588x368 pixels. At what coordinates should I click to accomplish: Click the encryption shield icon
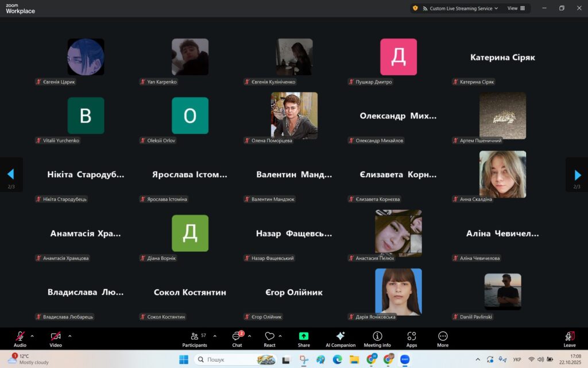pos(415,9)
